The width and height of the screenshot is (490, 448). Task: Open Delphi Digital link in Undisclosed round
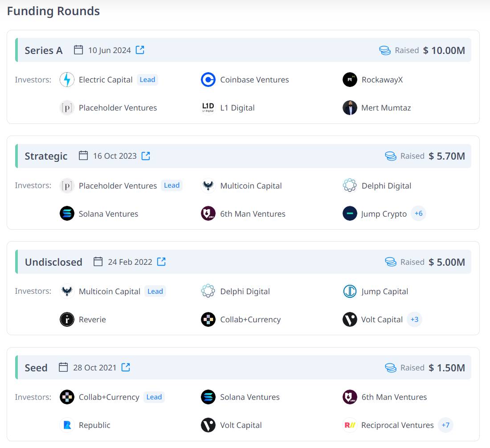click(x=245, y=292)
